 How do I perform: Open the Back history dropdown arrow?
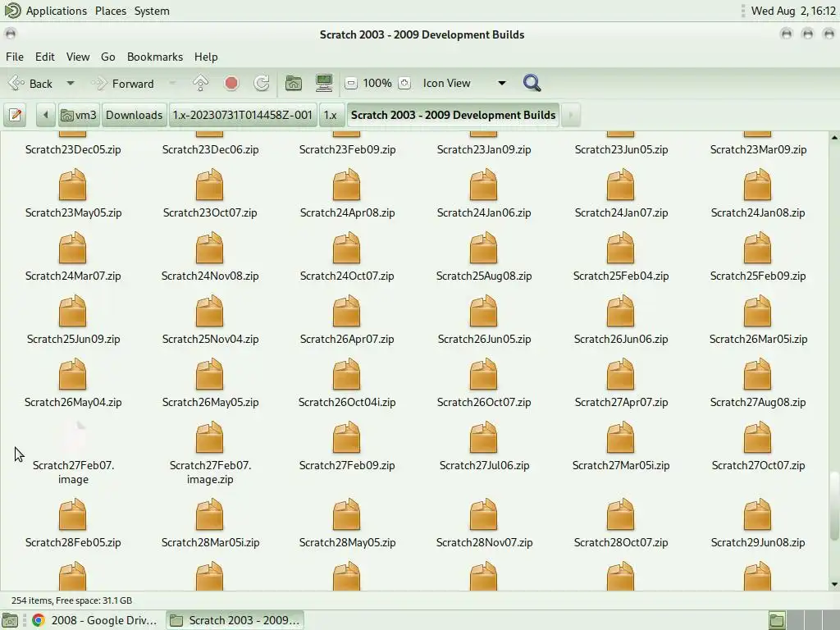pyautogui.click(x=71, y=84)
